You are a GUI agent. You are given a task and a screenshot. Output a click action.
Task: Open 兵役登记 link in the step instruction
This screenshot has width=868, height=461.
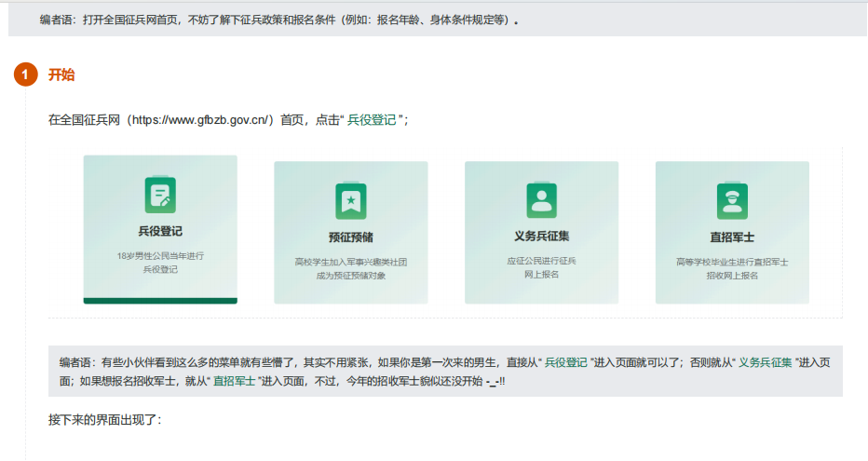coord(371,121)
